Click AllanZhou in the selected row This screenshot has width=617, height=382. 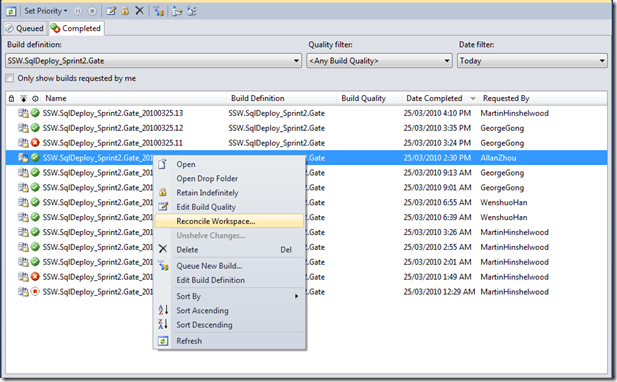pos(498,158)
